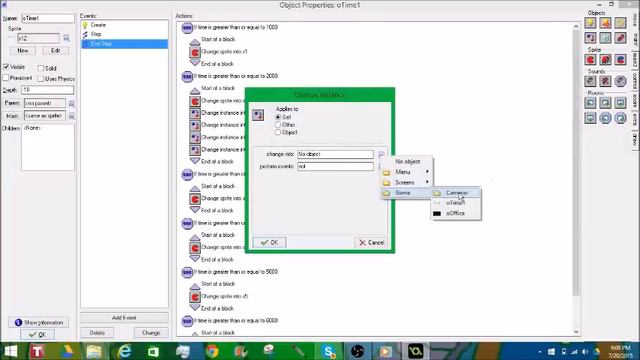
Task: Switch to the score actions tab
Action: point(635,100)
